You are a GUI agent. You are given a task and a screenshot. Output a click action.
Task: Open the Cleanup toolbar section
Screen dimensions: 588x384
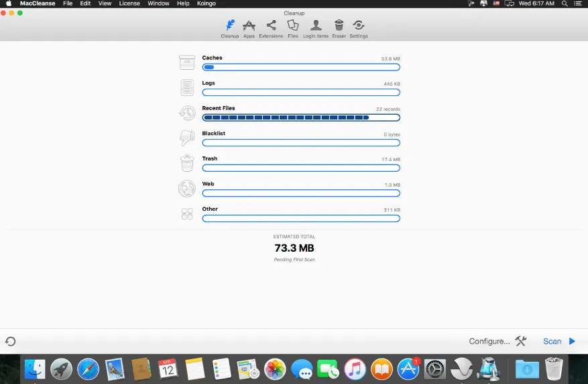coord(230,29)
